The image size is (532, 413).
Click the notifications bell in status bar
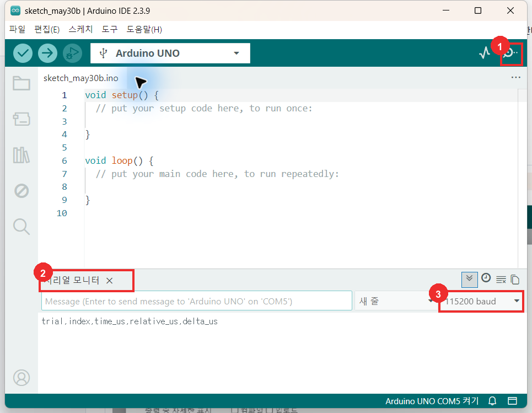[492, 401]
